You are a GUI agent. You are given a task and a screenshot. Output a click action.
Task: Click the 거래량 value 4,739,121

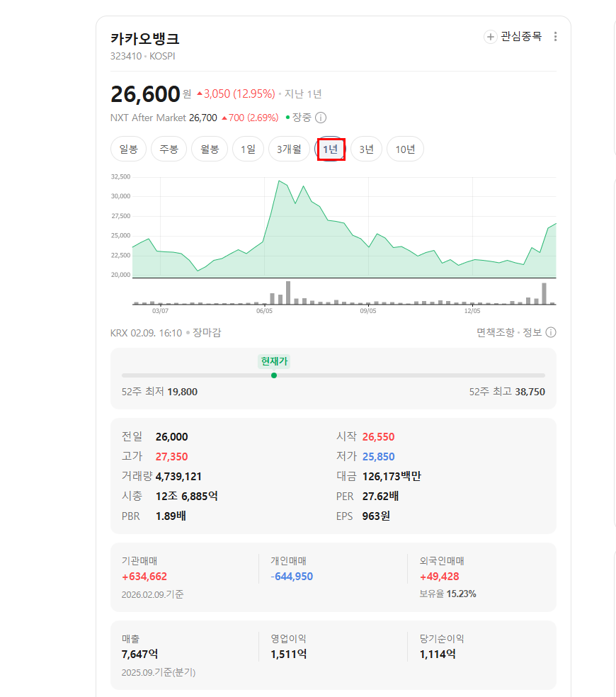click(x=178, y=477)
